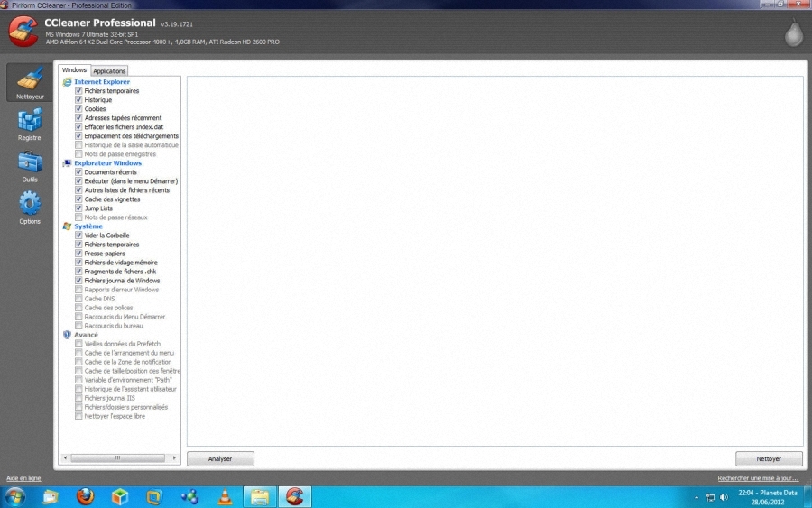This screenshot has height=508, width=812.
Task: Click the CCleaner logo in header
Action: 23,32
